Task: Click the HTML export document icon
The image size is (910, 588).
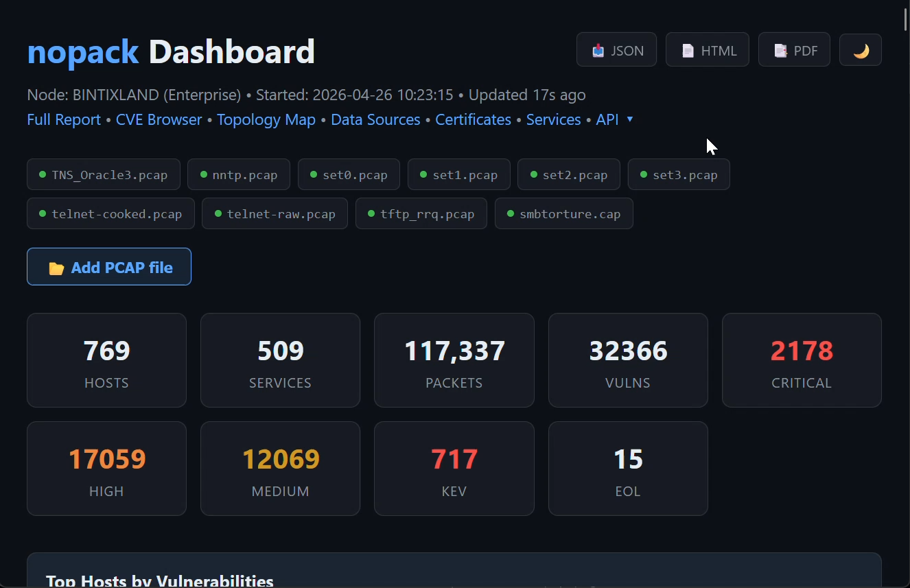Action: tap(687, 49)
